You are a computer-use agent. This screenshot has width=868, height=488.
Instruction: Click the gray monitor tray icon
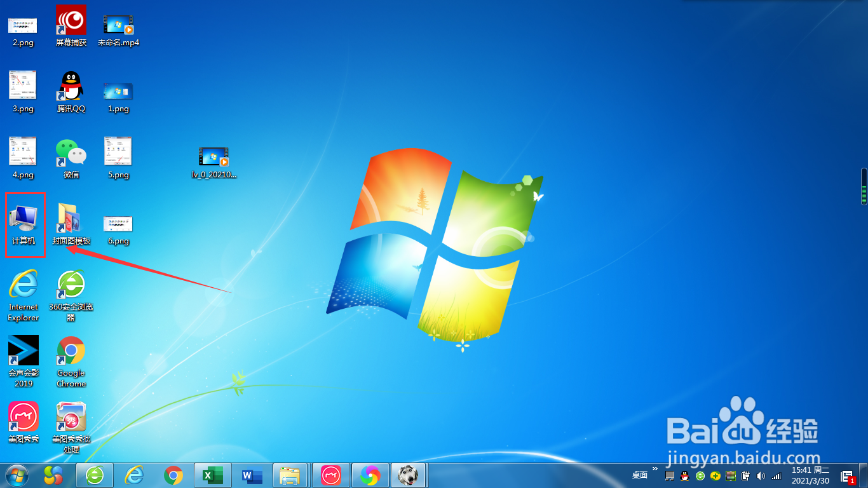tap(670, 475)
